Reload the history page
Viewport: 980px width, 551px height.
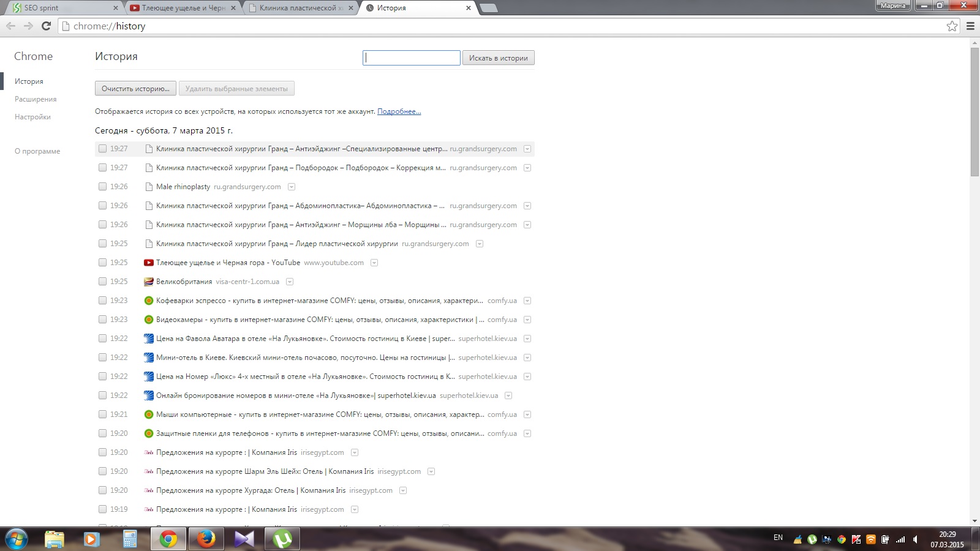[46, 26]
